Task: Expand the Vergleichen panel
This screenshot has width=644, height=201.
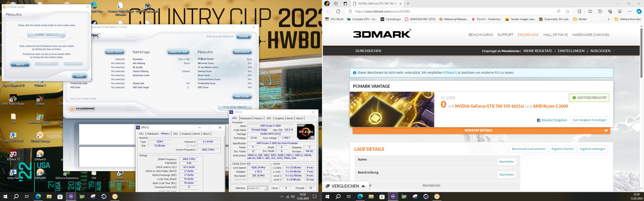Action: (346, 186)
